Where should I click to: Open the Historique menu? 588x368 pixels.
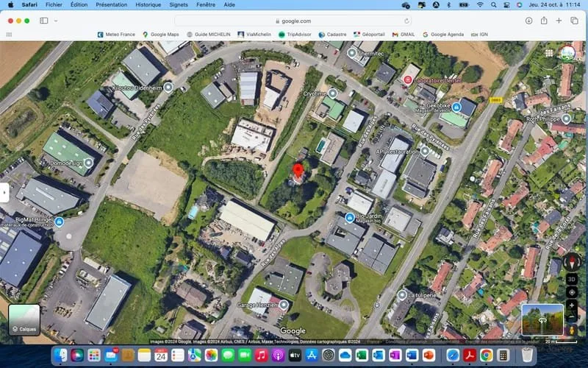click(148, 4)
